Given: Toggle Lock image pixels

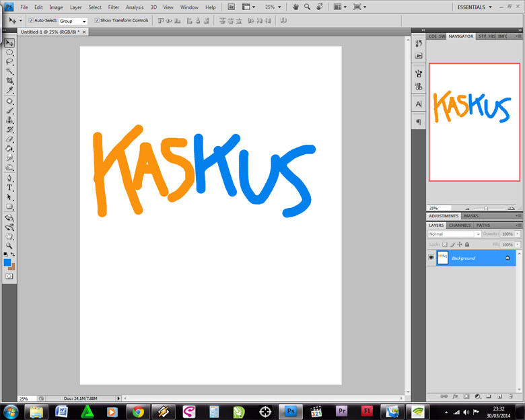Looking at the screenshot, I should point(452,244).
